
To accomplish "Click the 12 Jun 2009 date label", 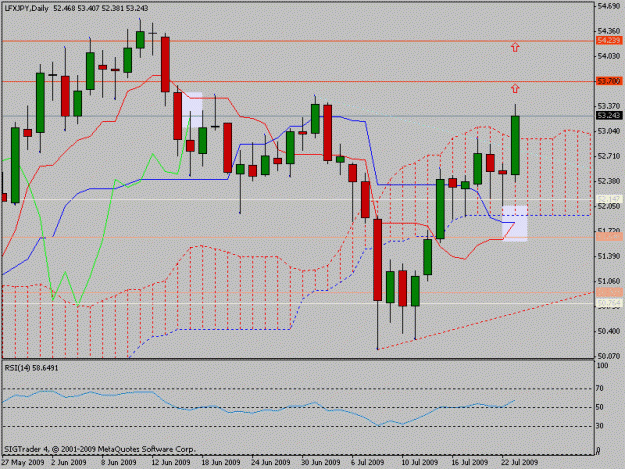I will coord(171,462).
